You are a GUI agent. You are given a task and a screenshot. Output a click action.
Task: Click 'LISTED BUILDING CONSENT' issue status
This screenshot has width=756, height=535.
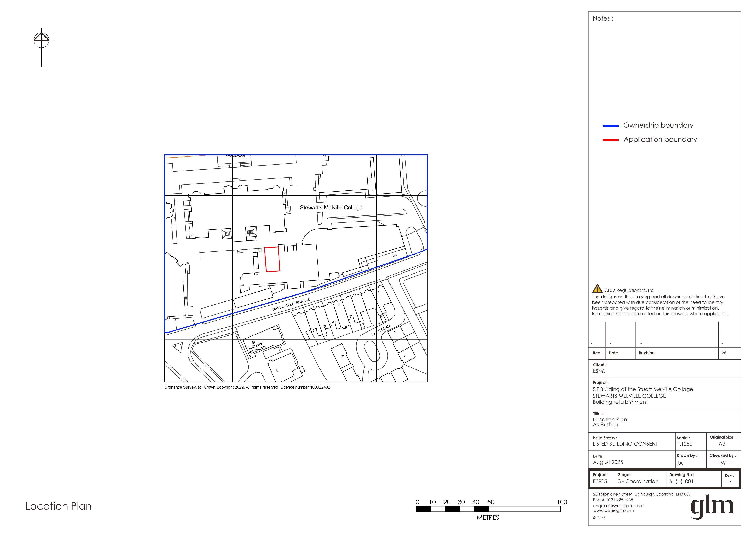click(625, 444)
